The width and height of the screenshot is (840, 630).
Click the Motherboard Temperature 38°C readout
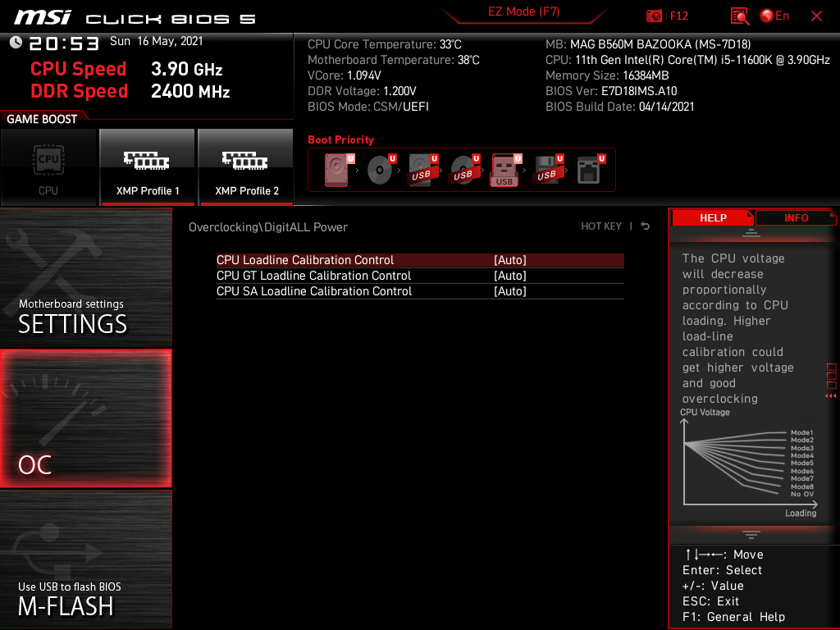(394, 60)
